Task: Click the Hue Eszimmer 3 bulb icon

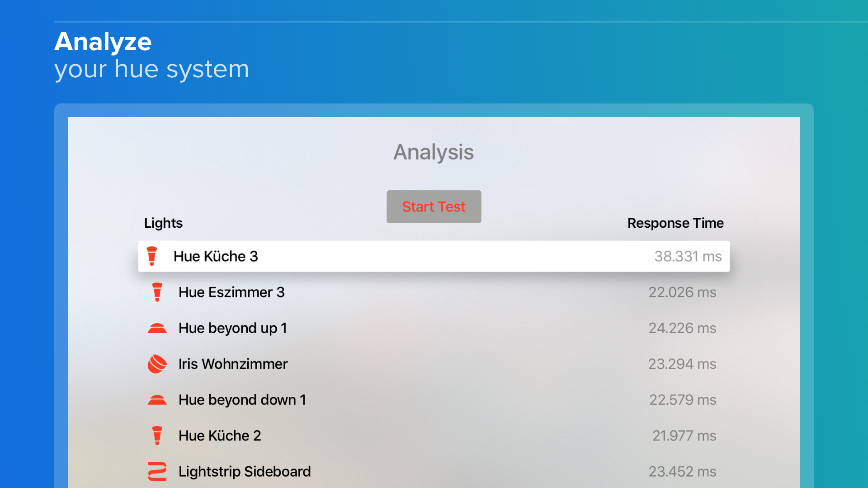Action: pos(157,292)
